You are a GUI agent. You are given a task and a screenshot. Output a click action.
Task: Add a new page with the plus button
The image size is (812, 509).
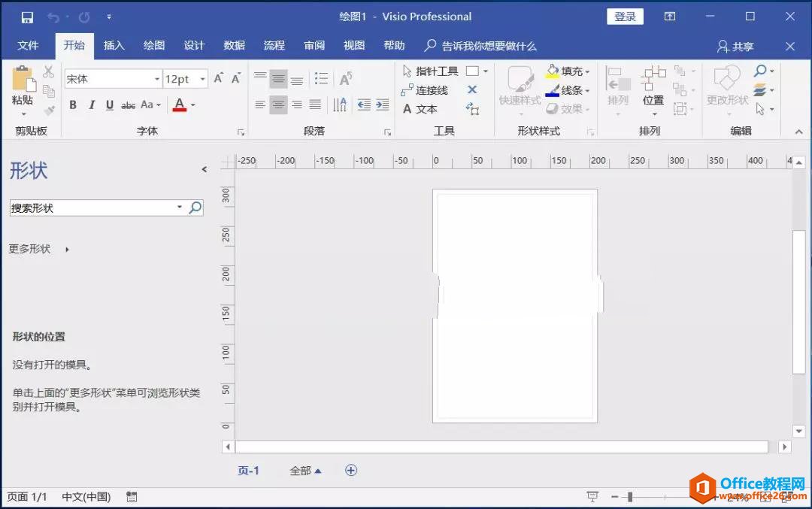(x=350, y=469)
